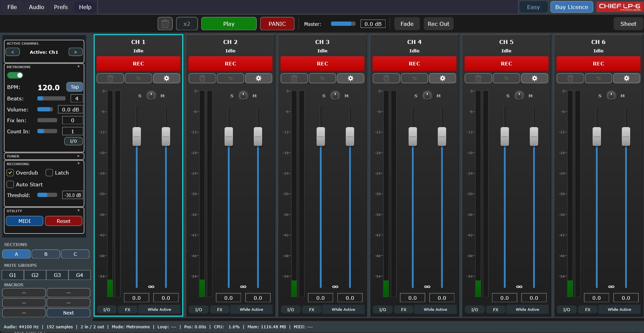This screenshot has width=644, height=333.
Task: Open CH 3 While Active dropdown
Action: pos(344,310)
